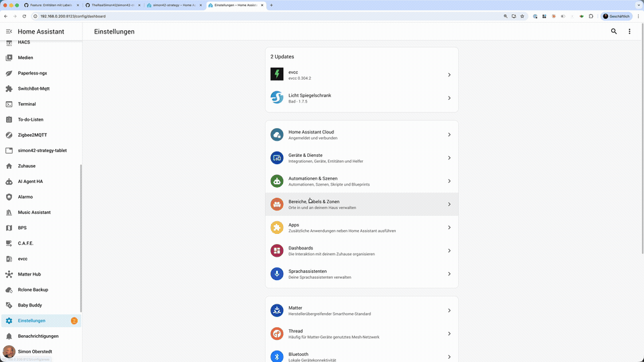
Task: Open the Bereiche, Labels & Zonen chevron
Action: pos(449,204)
